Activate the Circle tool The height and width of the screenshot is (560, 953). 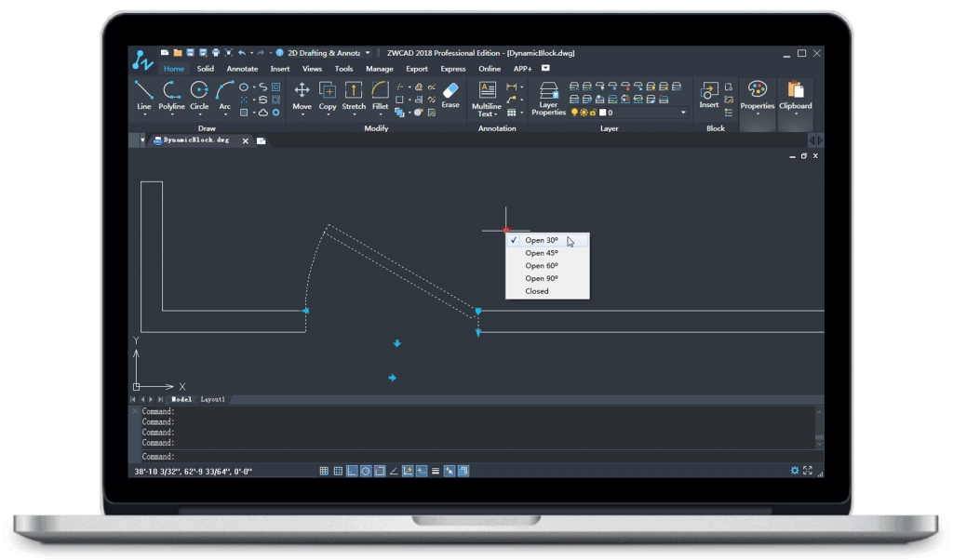pyautogui.click(x=199, y=95)
